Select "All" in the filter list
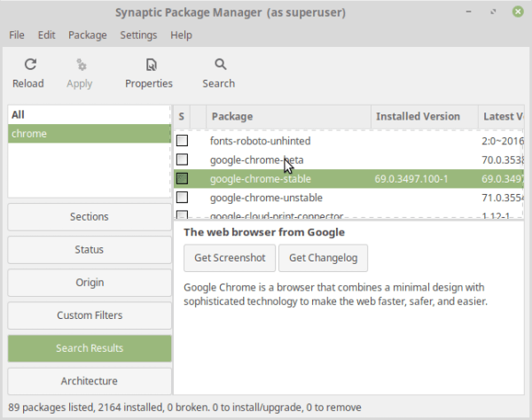This screenshot has height=420, width=532. [90, 114]
